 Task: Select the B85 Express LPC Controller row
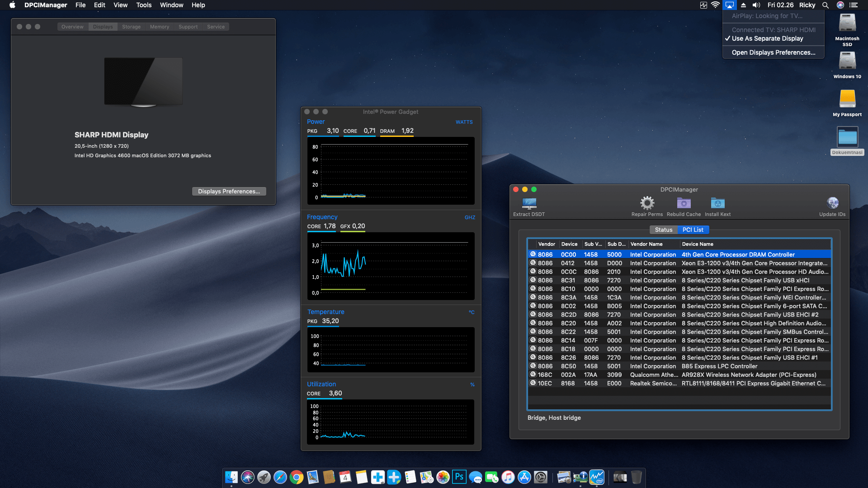click(x=679, y=366)
